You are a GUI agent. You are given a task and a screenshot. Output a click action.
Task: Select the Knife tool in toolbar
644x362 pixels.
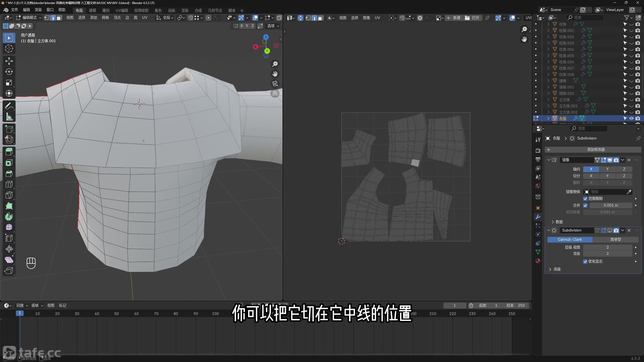click(x=9, y=195)
